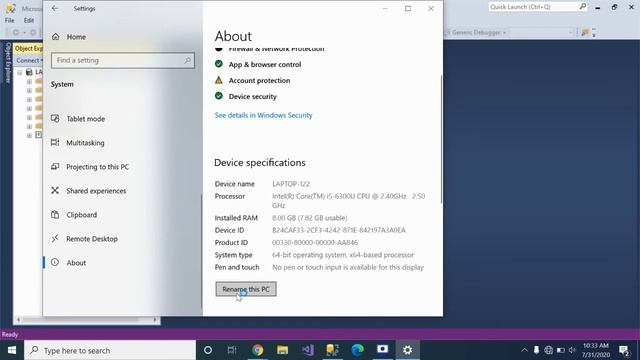The width and height of the screenshot is (640, 360).
Task: Click the Projecting to this PC icon
Action: [x=55, y=167]
